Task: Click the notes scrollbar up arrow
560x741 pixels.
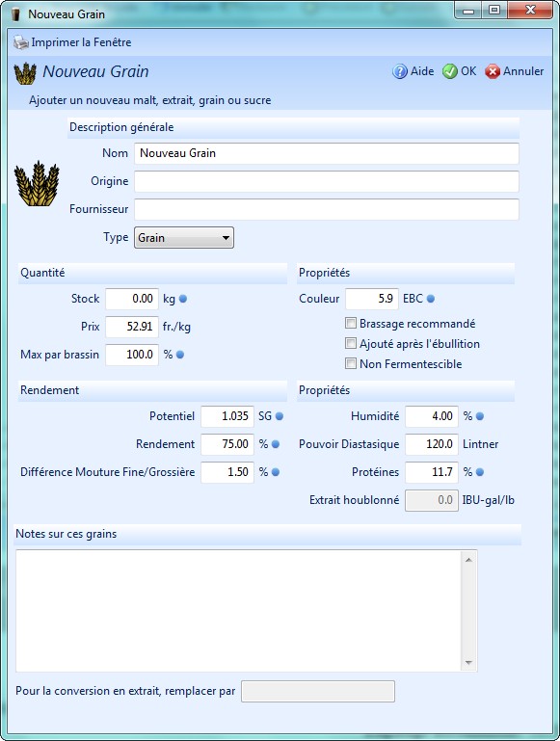Action: (468, 560)
